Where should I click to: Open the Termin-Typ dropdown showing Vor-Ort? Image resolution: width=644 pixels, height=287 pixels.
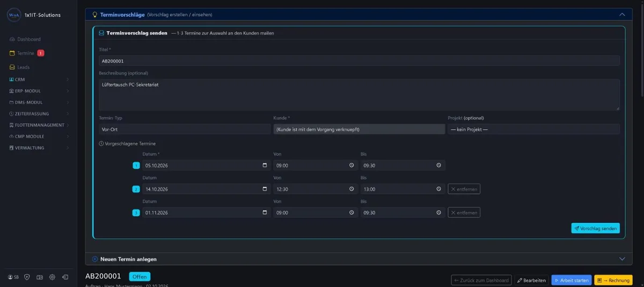click(x=185, y=129)
